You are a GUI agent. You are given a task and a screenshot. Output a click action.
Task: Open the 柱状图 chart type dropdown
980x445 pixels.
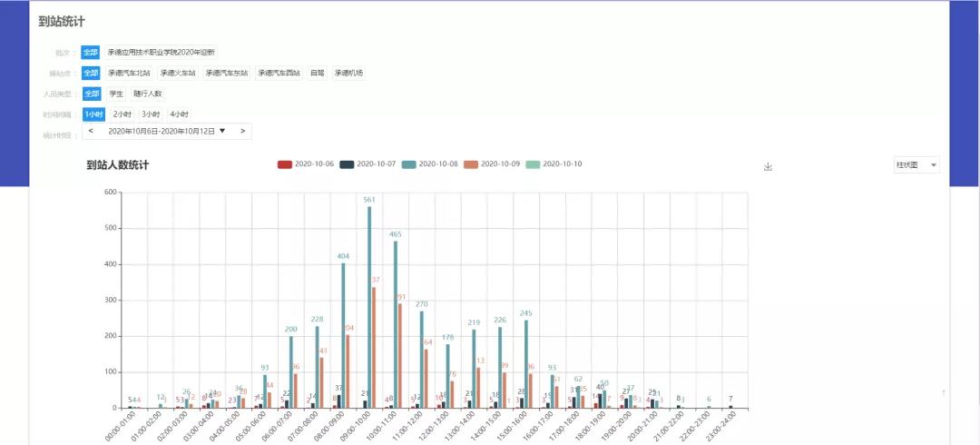click(916, 165)
